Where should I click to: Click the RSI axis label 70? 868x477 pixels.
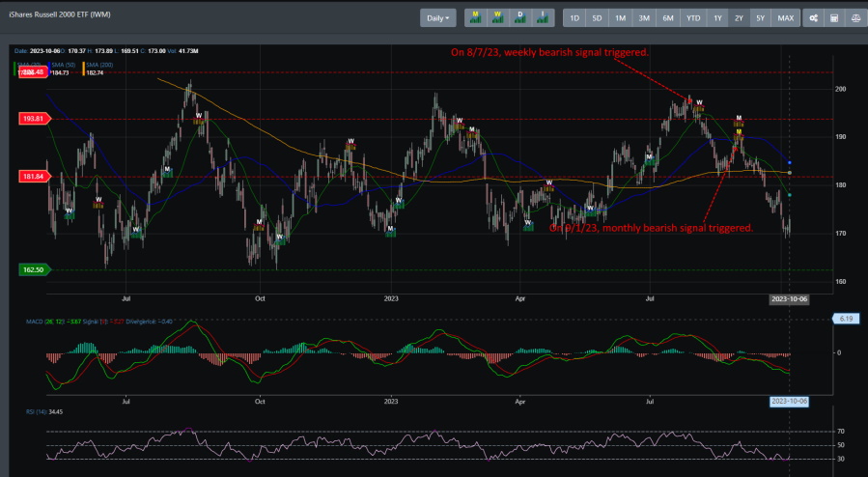tap(841, 431)
